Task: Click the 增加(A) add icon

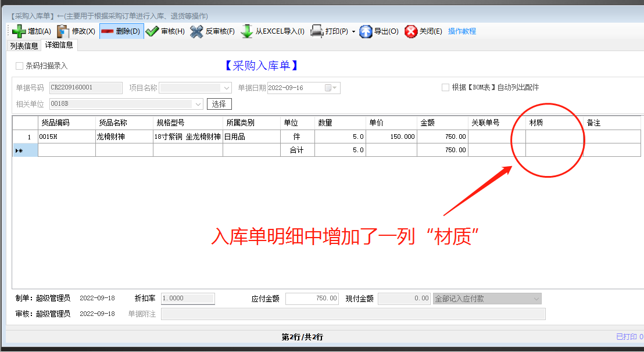Action: 19,31
